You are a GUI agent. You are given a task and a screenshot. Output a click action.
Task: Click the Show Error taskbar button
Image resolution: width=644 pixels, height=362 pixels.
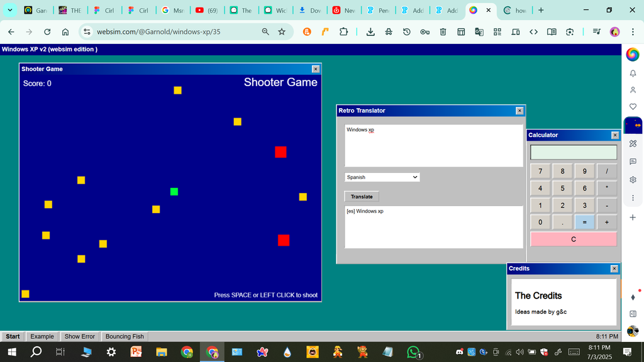coord(80,336)
